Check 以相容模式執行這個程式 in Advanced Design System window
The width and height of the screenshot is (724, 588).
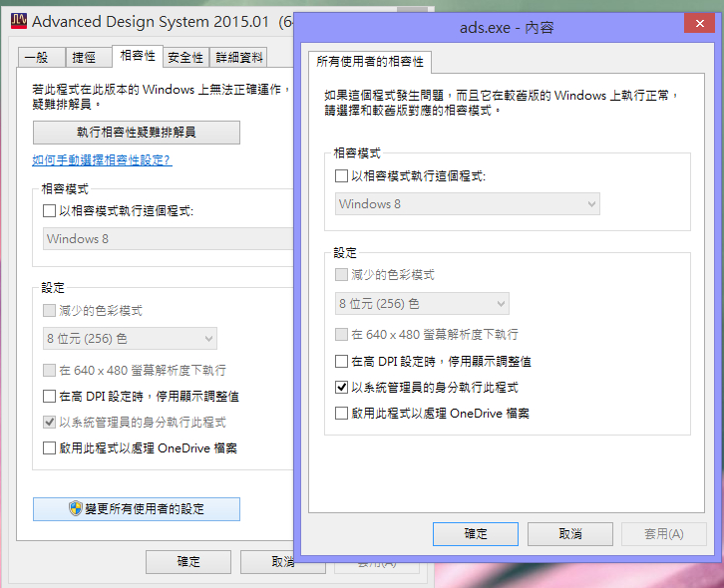[x=49, y=211]
